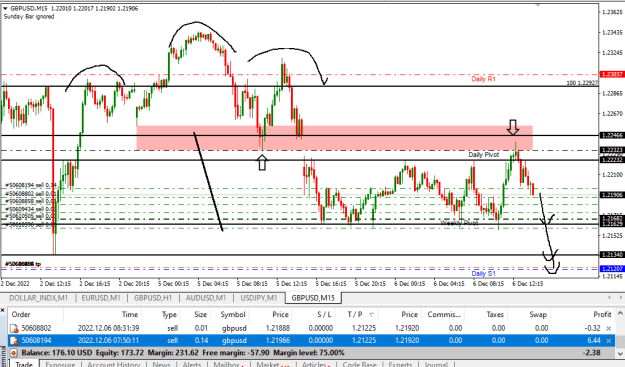625x367 pixels.
Task: Click the size 0.14 cell
Action: tap(202, 341)
